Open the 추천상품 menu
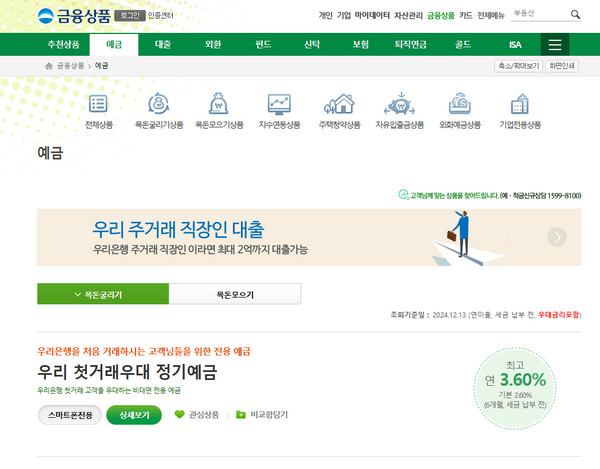This screenshot has height=469, width=600. tap(64, 44)
